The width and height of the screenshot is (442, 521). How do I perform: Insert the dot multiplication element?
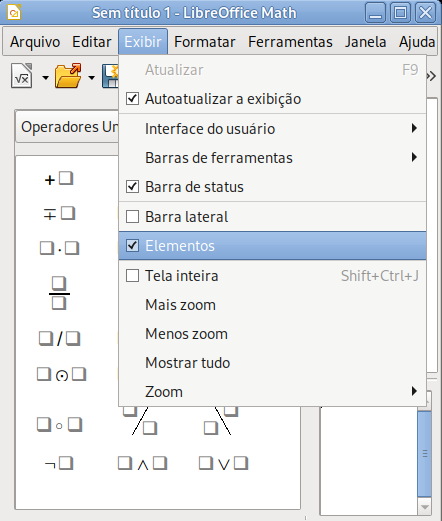click(x=59, y=248)
